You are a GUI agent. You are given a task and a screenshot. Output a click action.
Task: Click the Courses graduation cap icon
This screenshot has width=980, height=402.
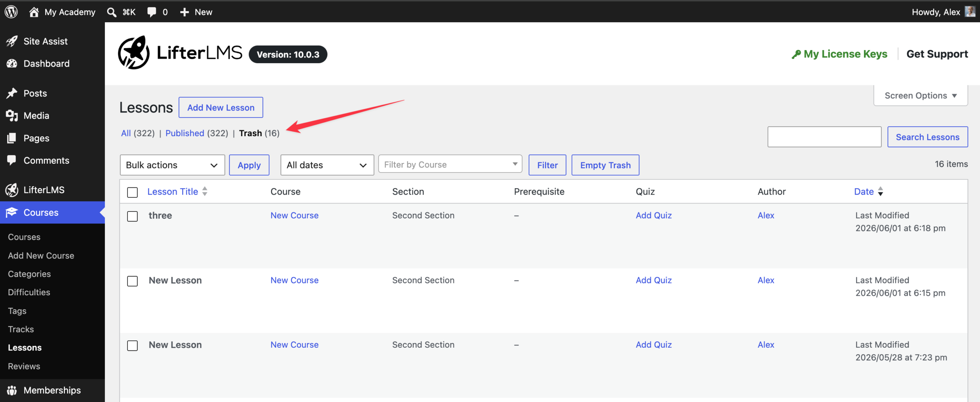pos(12,212)
